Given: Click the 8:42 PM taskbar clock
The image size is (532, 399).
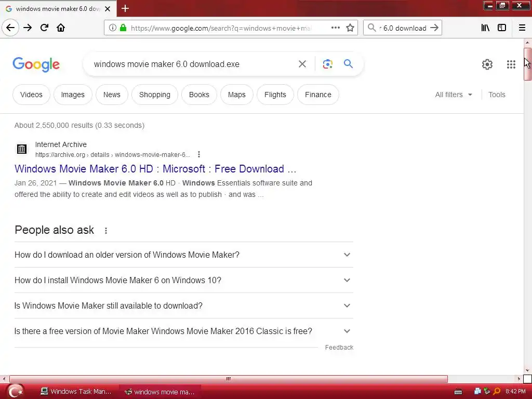Looking at the screenshot, I should click(515, 392).
